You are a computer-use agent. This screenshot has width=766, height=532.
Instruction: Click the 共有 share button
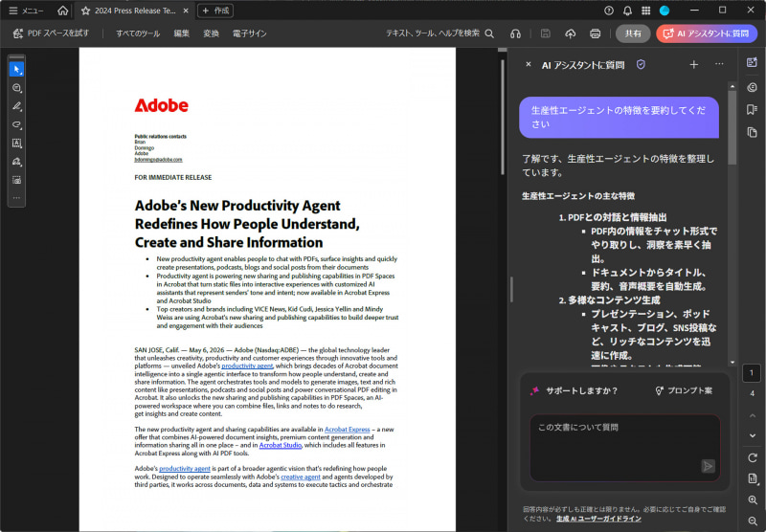tap(633, 33)
